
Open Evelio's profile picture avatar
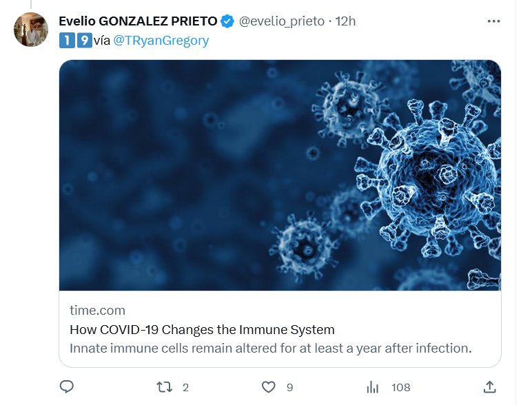pos(31,30)
